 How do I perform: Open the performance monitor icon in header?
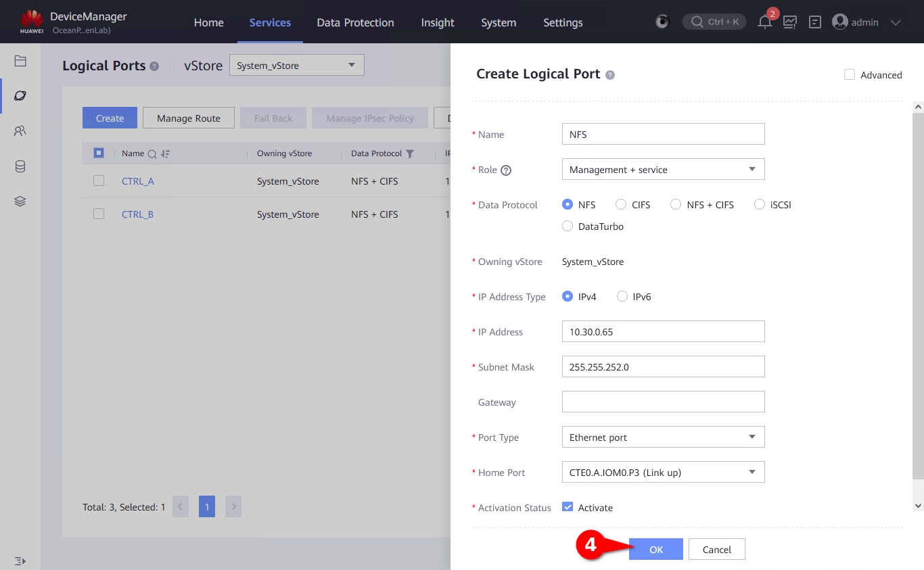[789, 22]
